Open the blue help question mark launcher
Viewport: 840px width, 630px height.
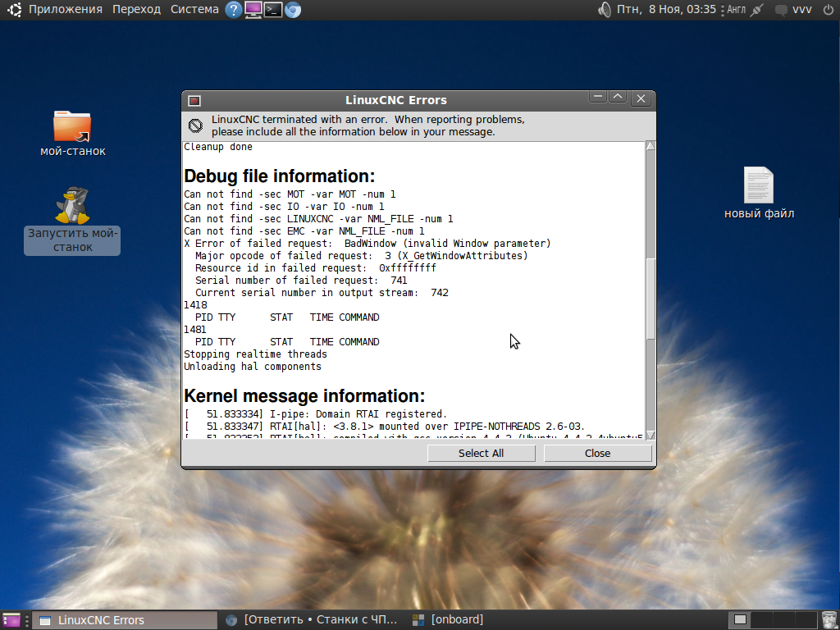[233, 10]
